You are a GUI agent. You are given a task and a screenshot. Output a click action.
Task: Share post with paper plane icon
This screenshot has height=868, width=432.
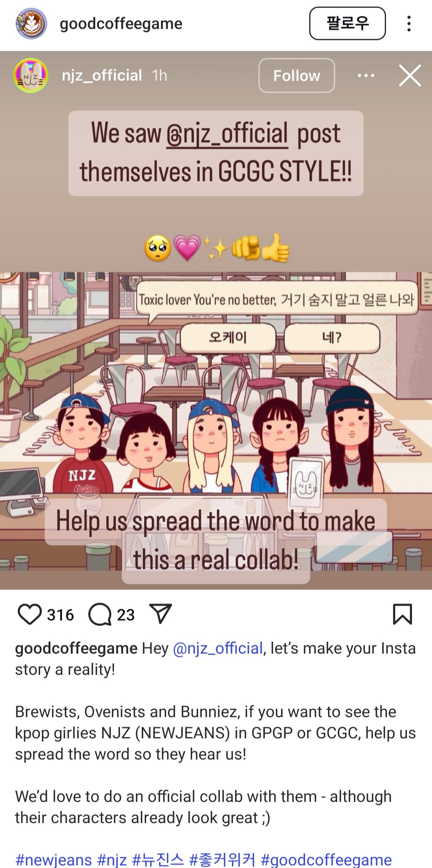tap(160, 613)
